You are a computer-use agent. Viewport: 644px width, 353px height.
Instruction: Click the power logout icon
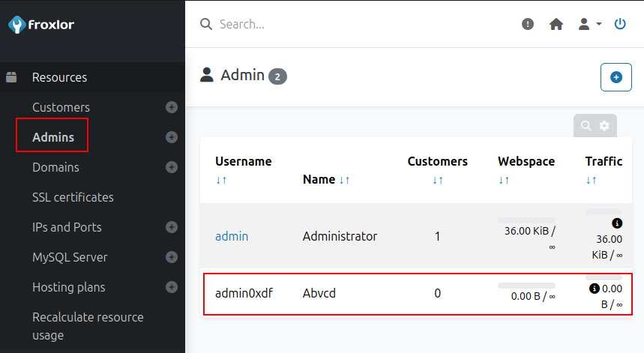[620, 24]
